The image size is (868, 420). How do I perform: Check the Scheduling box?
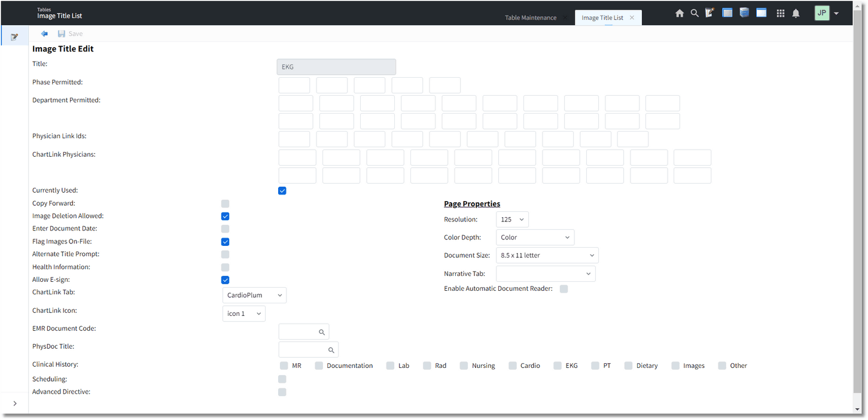pyautogui.click(x=282, y=379)
